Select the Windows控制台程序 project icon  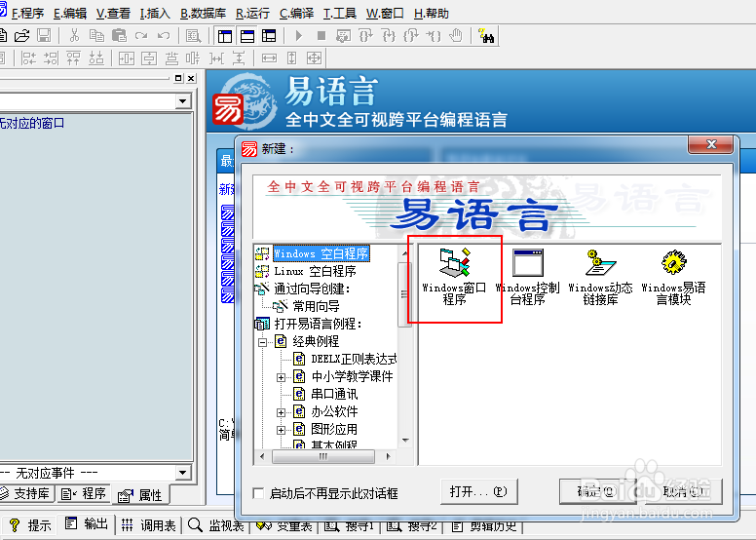click(527, 277)
